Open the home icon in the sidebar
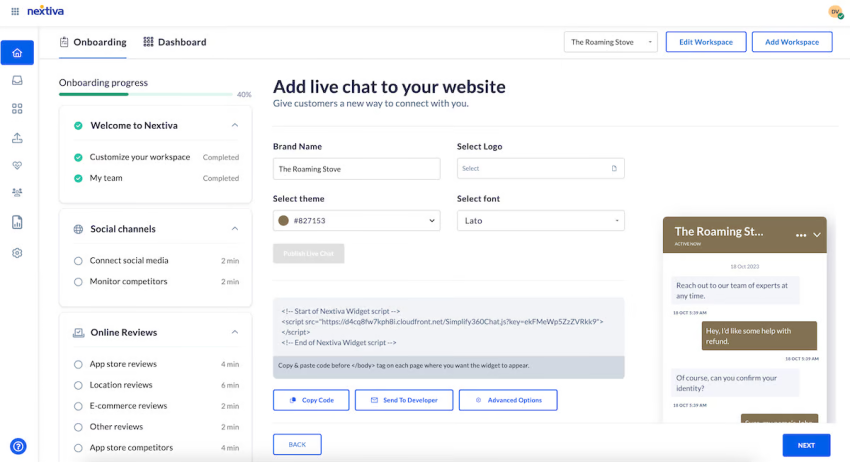850x462 pixels. (x=17, y=53)
